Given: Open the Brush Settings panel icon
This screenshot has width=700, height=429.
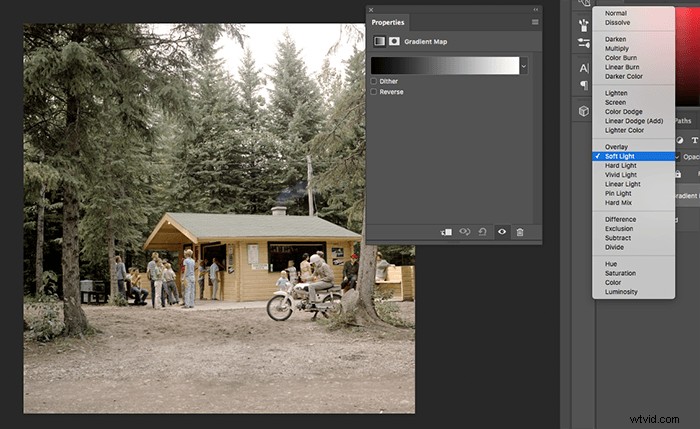Looking at the screenshot, I should pyautogui.click(x=583, y=43).
